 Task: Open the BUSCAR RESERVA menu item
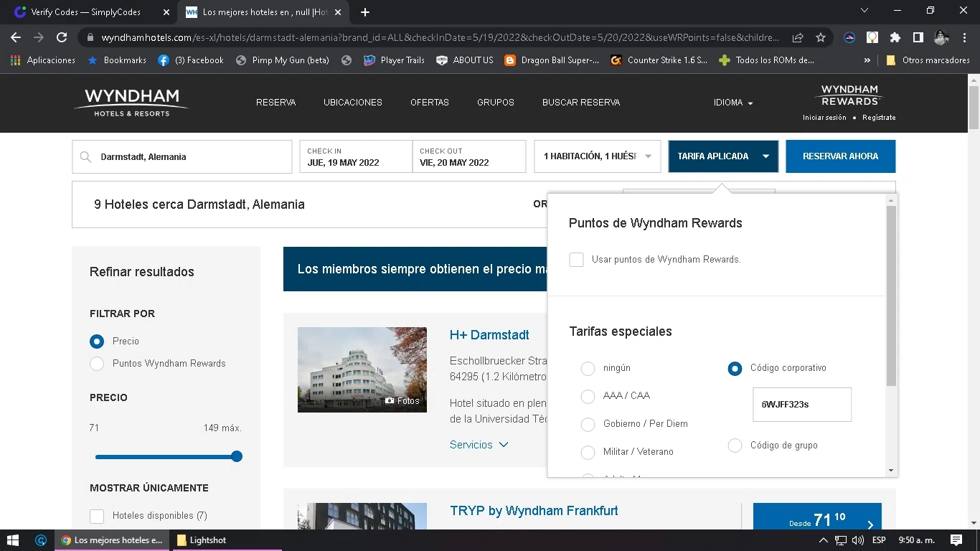(x=581, y=103)
